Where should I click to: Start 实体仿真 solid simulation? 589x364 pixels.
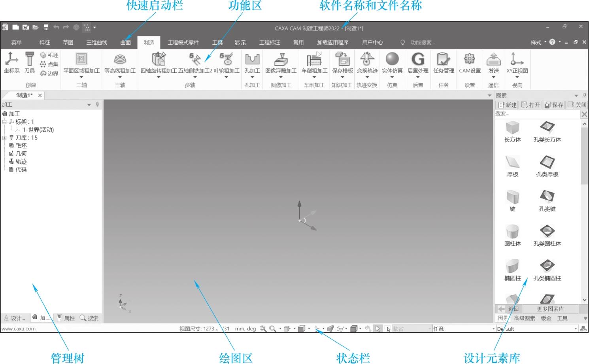point(392,63)
